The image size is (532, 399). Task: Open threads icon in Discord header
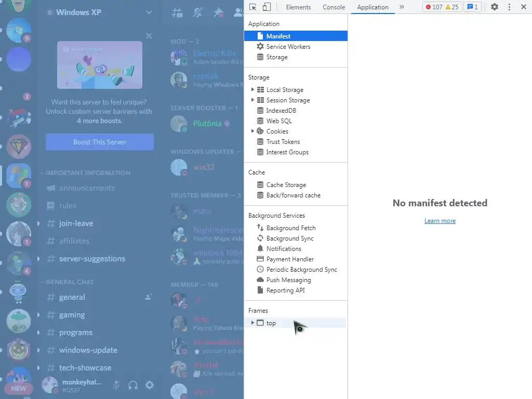coord(177,12)
